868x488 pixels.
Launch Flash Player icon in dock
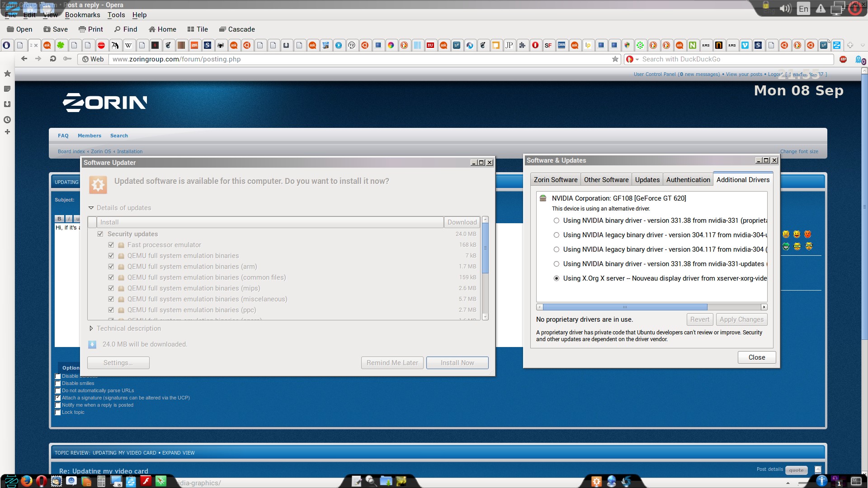click(146, 481)
